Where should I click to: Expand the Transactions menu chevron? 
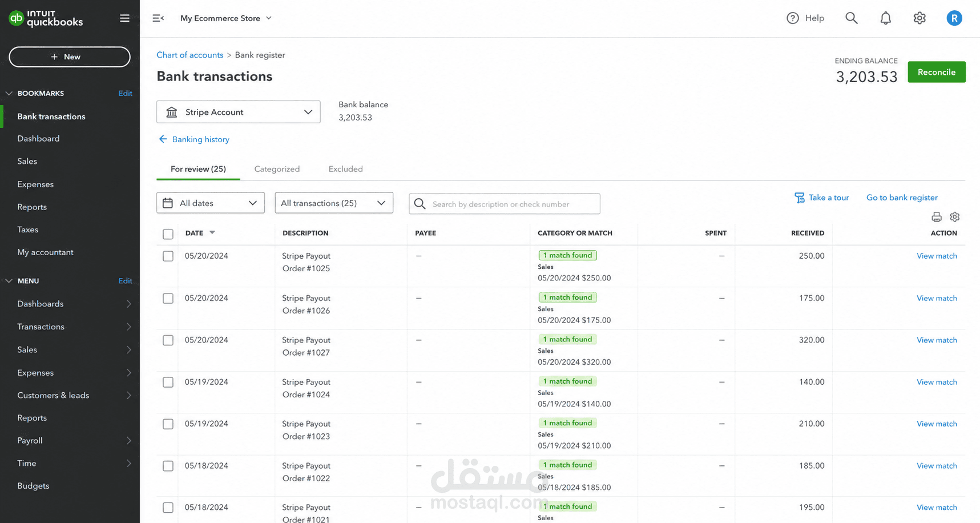point(128,327)
